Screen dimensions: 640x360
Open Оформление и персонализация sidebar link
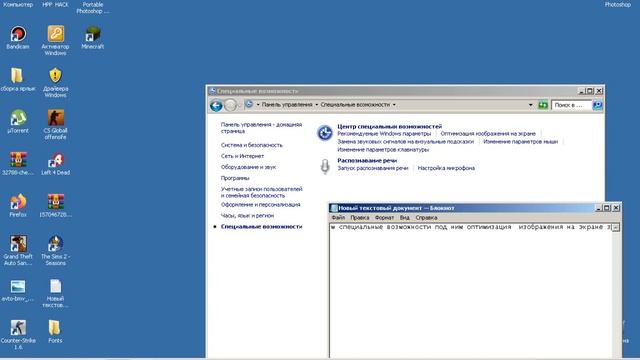pyautogui.click(x=260, y=204)
